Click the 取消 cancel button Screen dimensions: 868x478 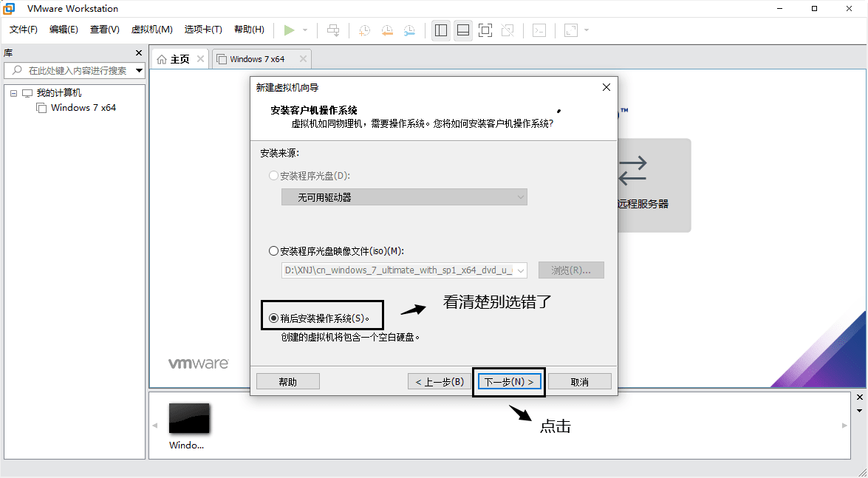coord(580,382)
